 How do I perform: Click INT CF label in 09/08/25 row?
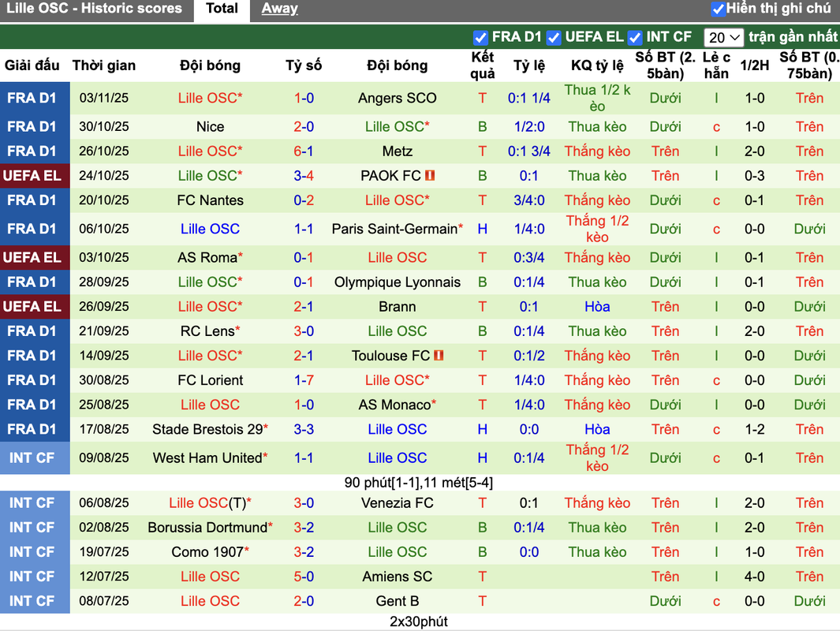(32, 458)
